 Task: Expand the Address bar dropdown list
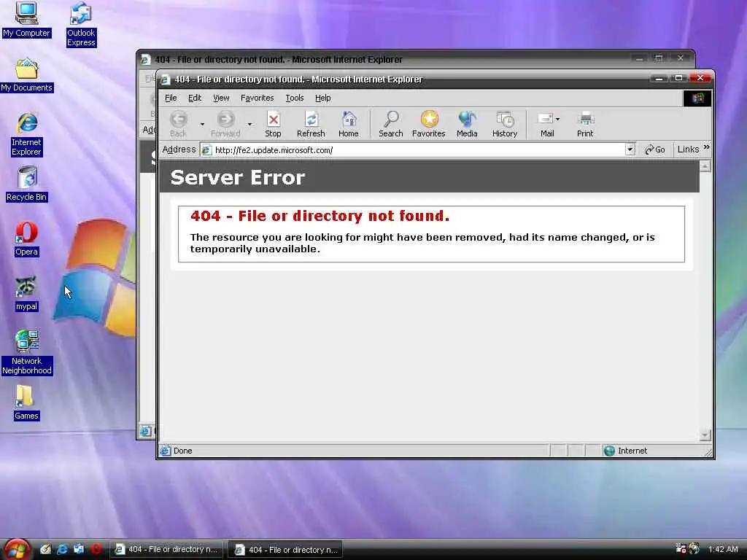coord(630,149)
